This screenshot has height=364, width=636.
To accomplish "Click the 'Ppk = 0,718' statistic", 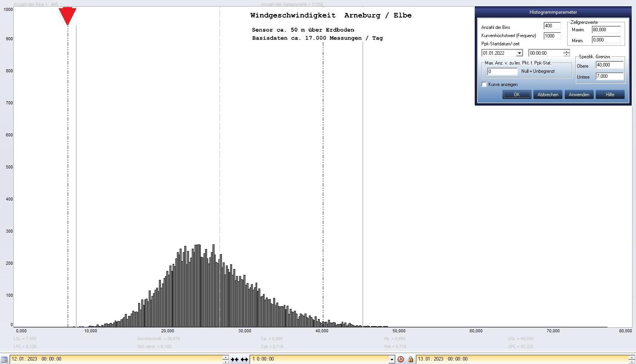I will 395,347.
